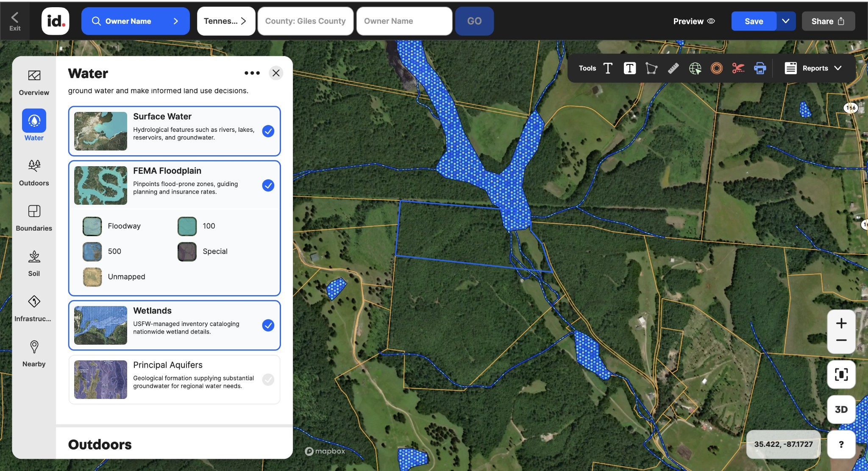The height and width of the screenshot is (471, 868).
Task: Open the Boundaries sidebar tab
Action: (x=34, y=218)
